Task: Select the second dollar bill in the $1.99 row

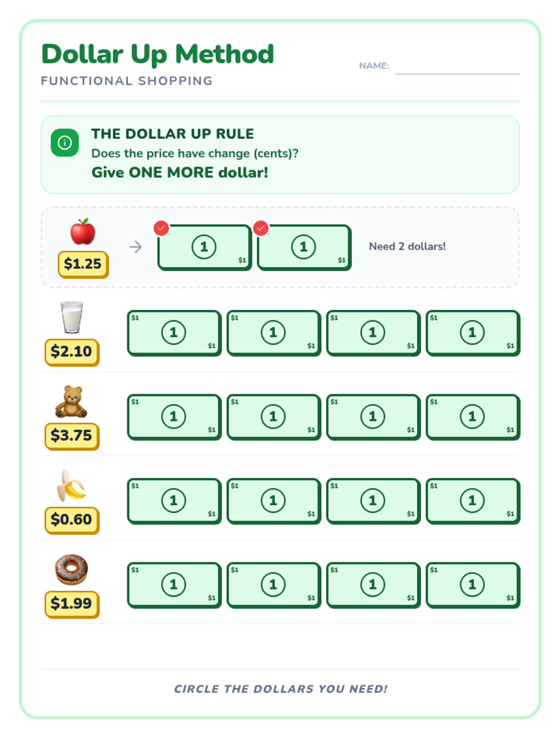Action: point(274,585)
